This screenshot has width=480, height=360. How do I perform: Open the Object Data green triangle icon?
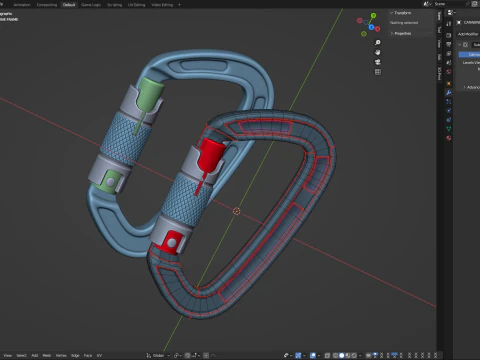[x=449, y=129]
